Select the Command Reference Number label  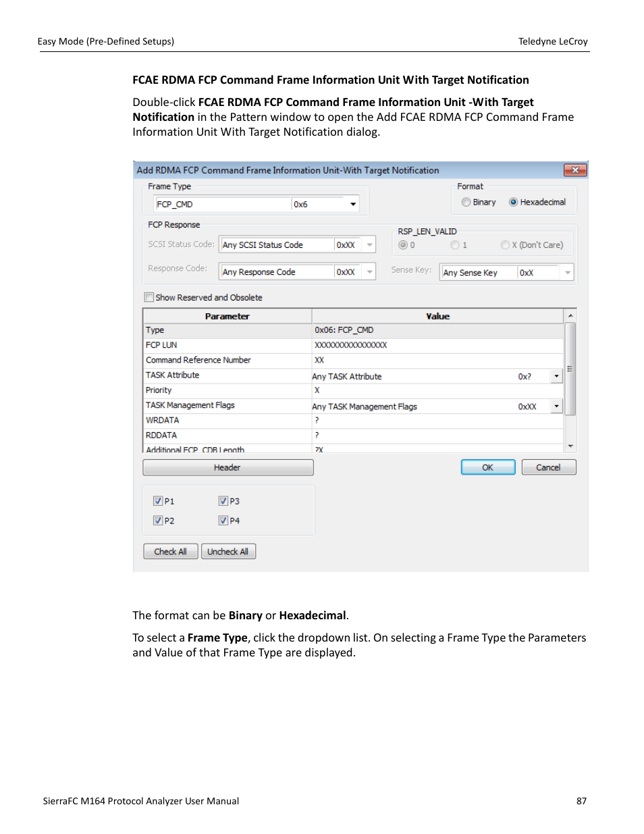198,361
